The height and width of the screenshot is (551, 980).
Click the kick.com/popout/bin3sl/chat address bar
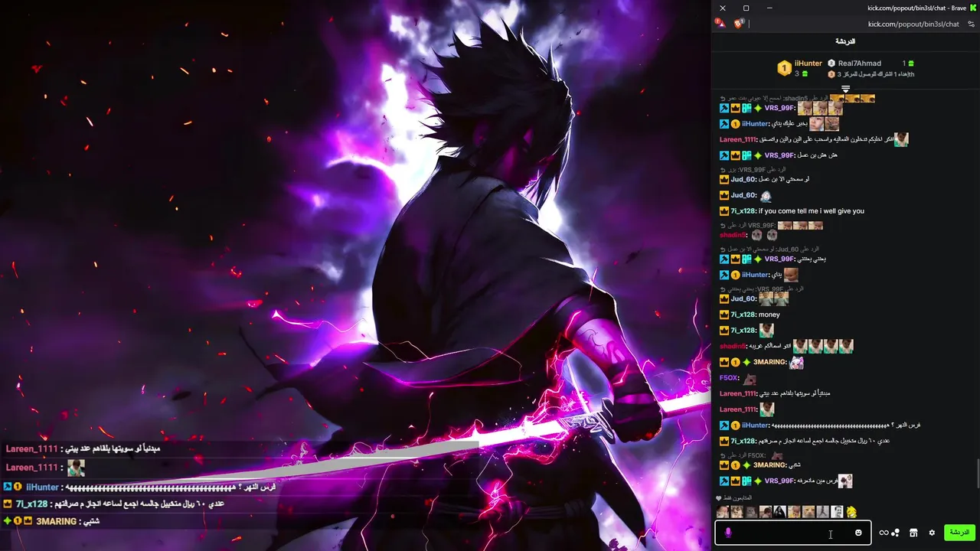pyautogui.click(x=913, y=24)
